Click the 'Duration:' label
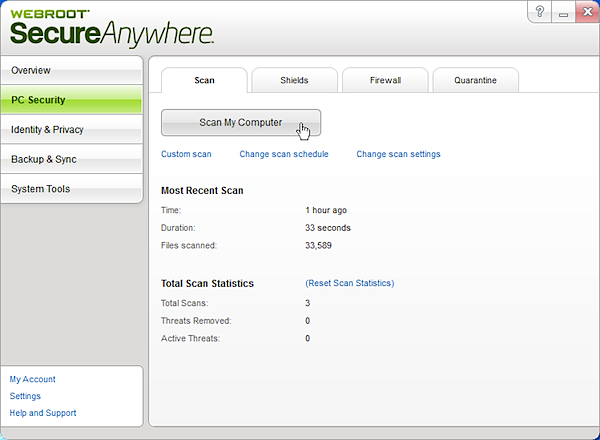 pos(178,228)
